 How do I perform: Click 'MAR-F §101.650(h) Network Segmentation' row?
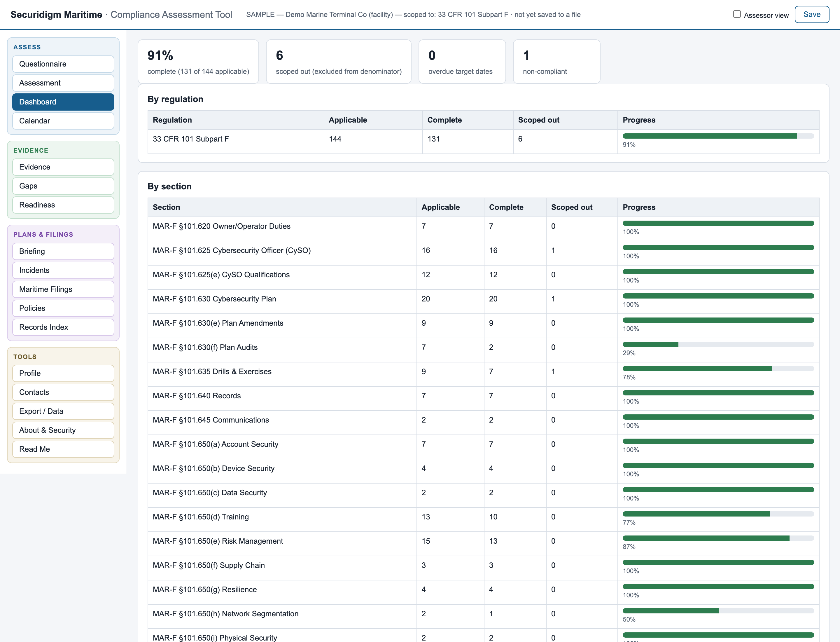(x=483, y=616)
